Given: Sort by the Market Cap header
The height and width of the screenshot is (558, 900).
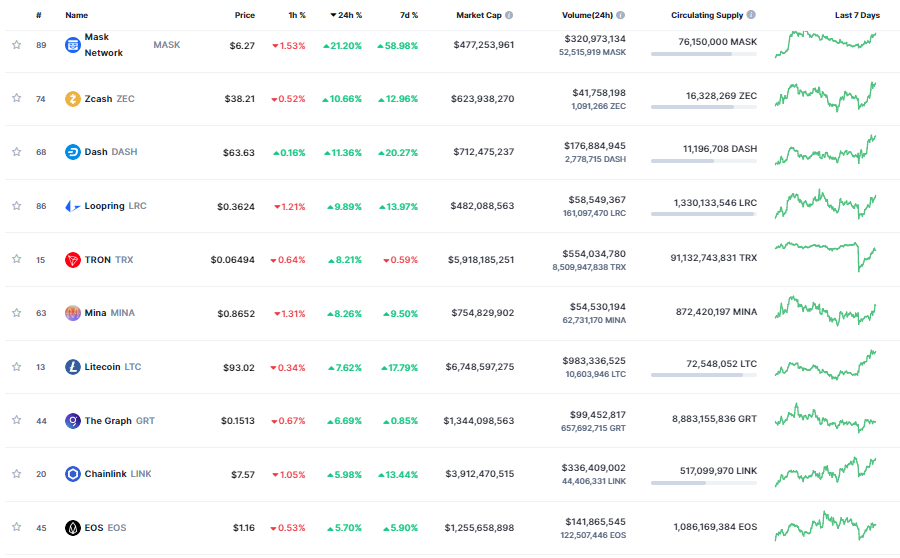Looking at the screenshot, I should (x=479, y=15).
